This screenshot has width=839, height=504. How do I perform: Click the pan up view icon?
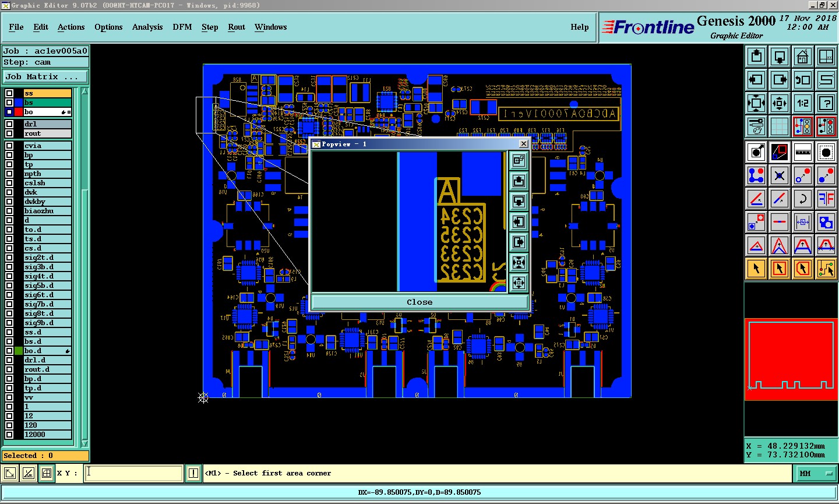756,57
